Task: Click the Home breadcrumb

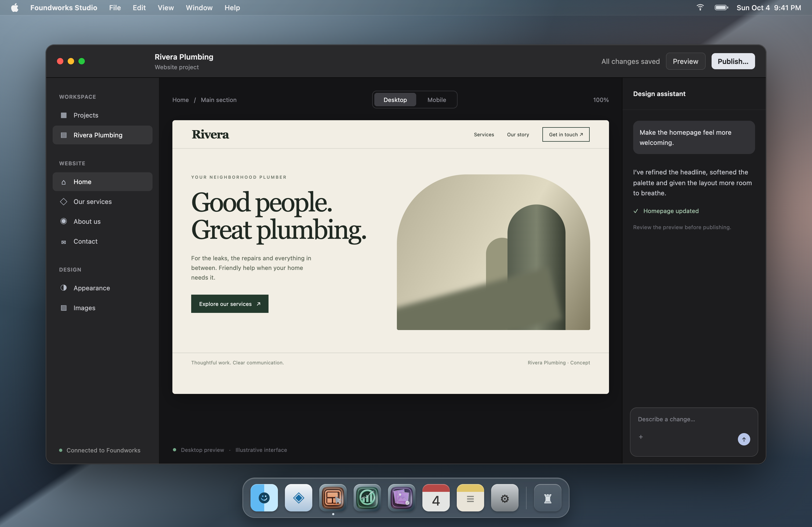Action: 180,100
